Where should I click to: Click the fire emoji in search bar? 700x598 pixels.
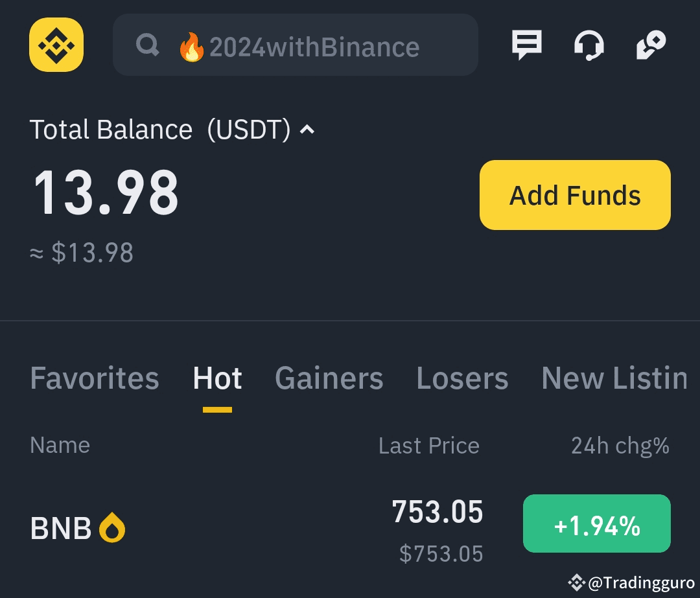coord(191,47)
